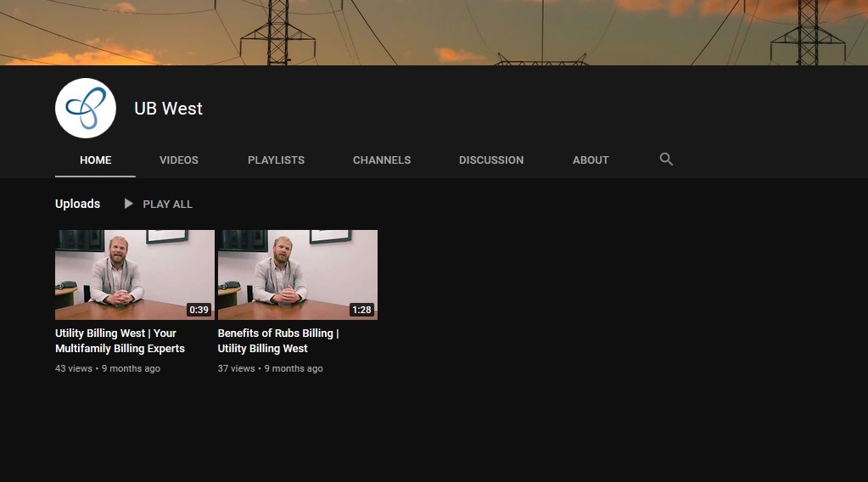Click the '37 views • 9 months ago' text
868x482 pixels.
pyautogui.click(x=270, y=368)
